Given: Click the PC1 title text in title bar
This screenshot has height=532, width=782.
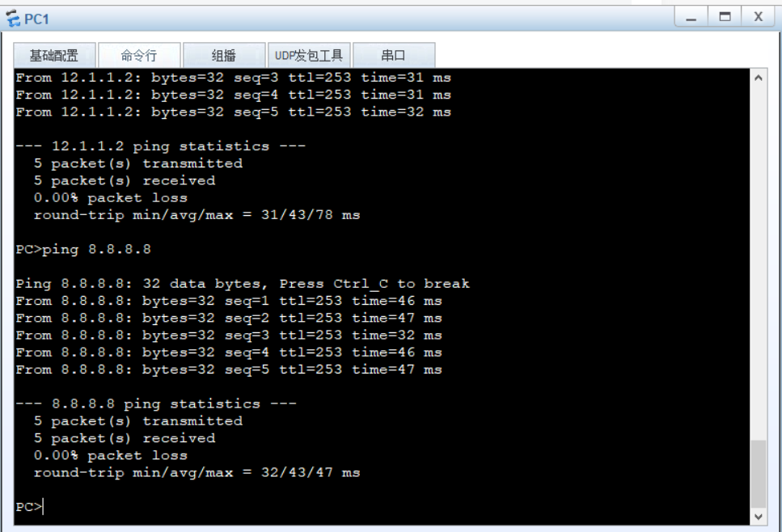Looking at the screenshot, I should (x=37, y=18).
